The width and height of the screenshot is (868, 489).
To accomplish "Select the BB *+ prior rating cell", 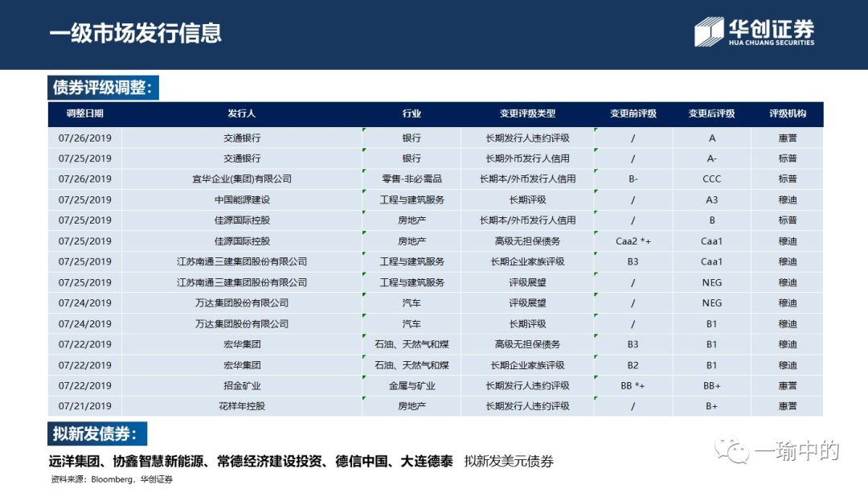I will [x=633, y=385].
